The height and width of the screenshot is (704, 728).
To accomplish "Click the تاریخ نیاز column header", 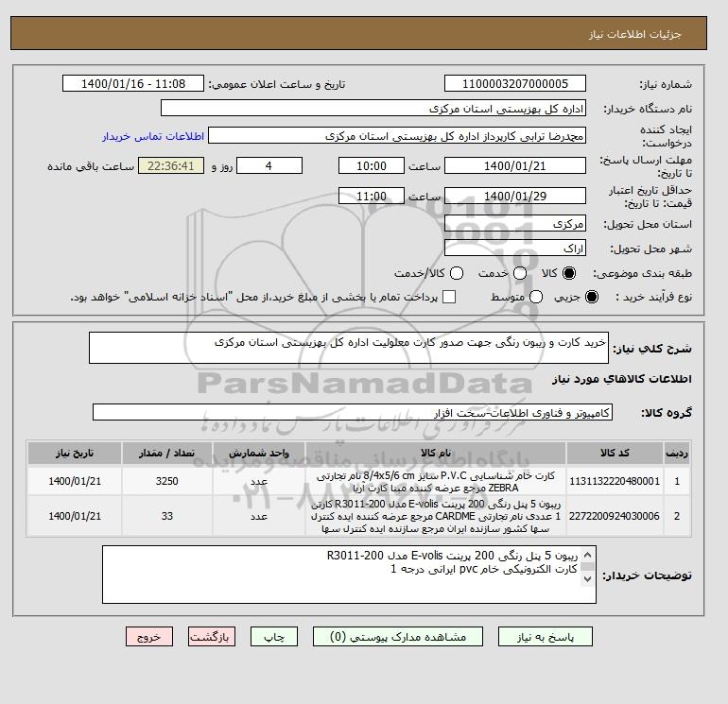I will point(75,454).
